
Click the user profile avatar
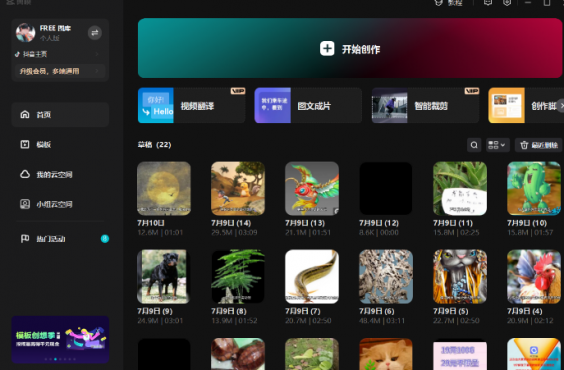[x=26, y=33]
